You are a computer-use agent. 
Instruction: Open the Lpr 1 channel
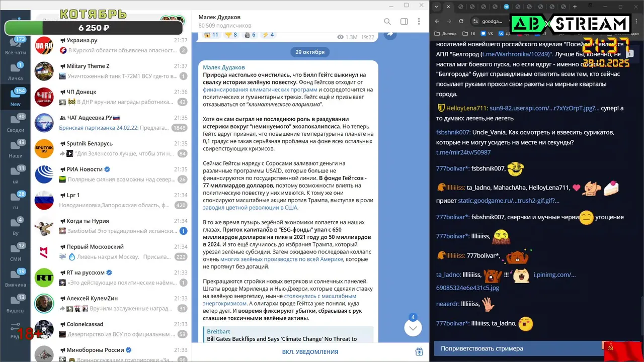click(x=111, y=200)
